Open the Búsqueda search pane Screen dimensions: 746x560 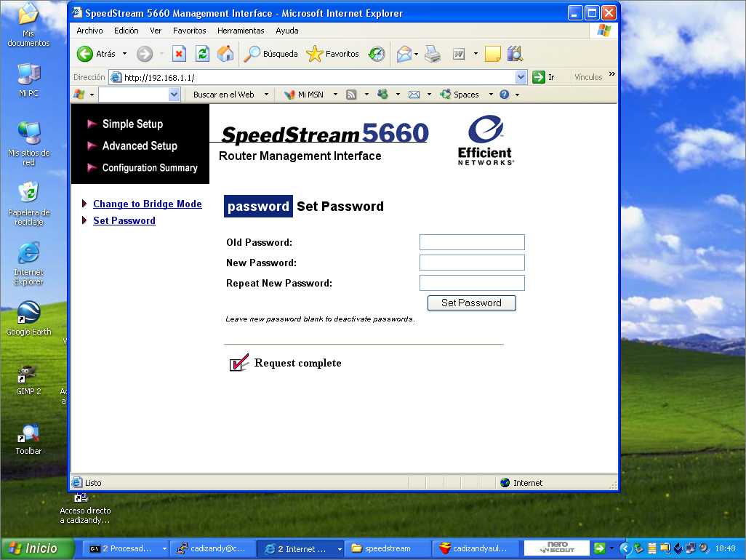[271, 54]
